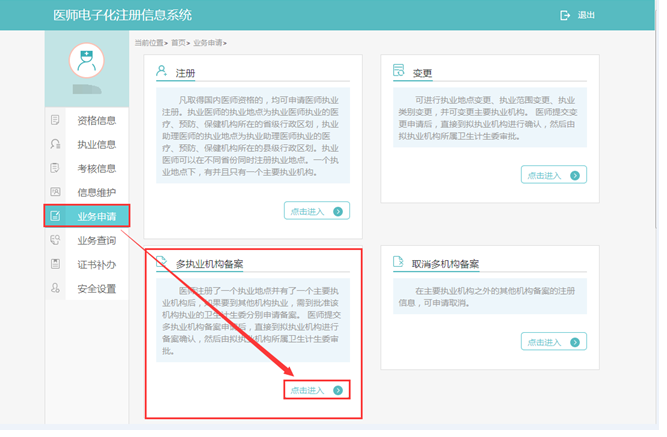Open 安全设置 sidebar item
The height and width of the screenshot is (437, 667).
point(96,289)
